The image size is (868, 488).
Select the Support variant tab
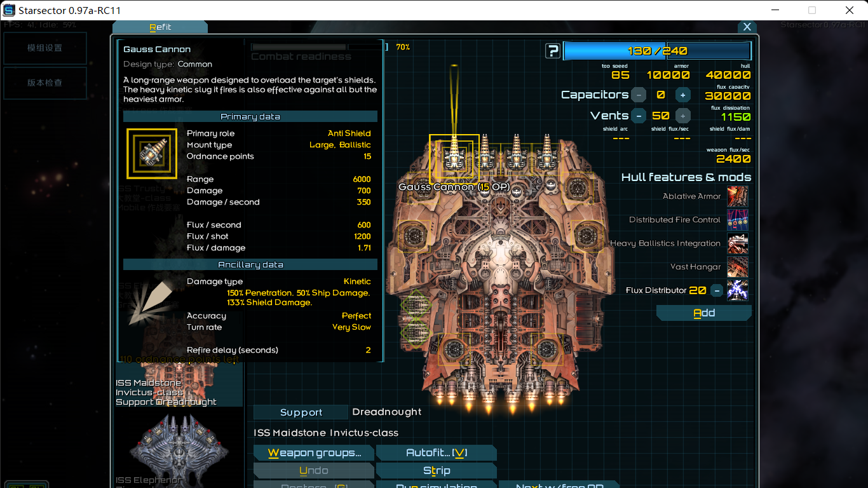tap(301, 412)
